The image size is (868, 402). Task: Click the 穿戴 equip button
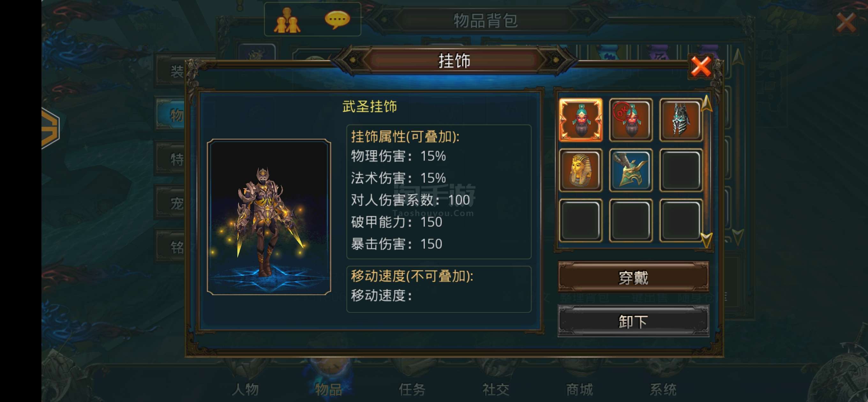tap(633, 277)
